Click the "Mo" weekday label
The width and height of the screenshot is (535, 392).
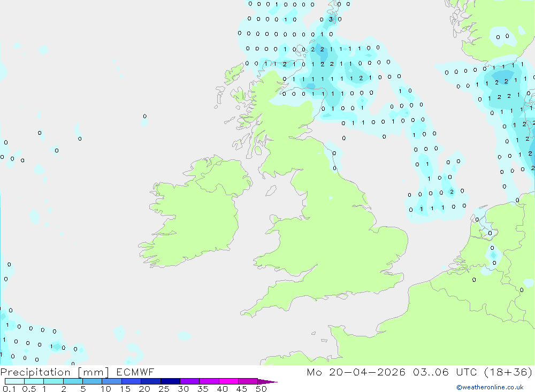[314, 372]
